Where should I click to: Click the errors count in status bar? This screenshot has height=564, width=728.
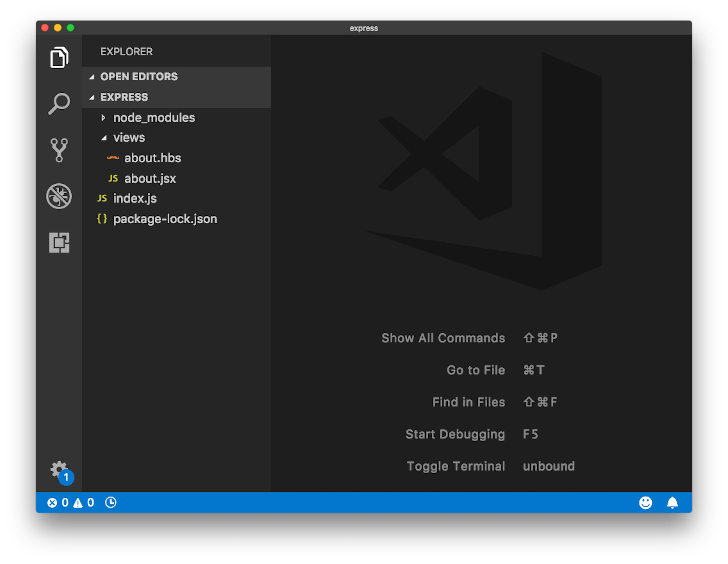(x=58, y=502)
